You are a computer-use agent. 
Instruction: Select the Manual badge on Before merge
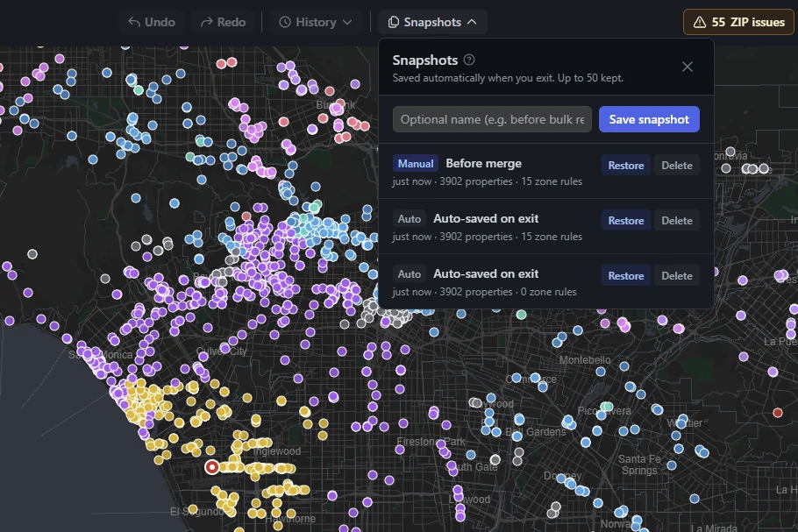pyautogui.click(x=416, y=163)
